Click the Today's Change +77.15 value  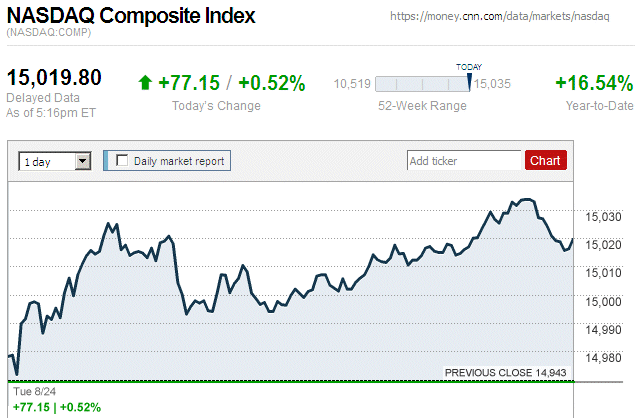tap(188, 83)
